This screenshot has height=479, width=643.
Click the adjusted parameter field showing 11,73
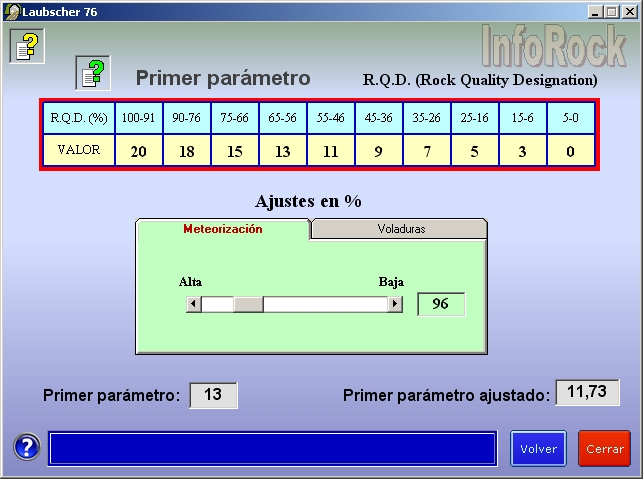click(587, 393)
